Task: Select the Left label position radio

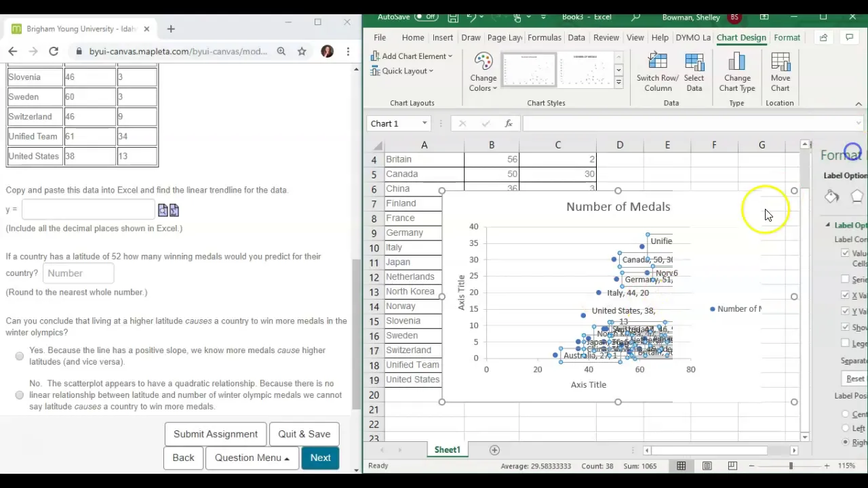Action: 845,428
